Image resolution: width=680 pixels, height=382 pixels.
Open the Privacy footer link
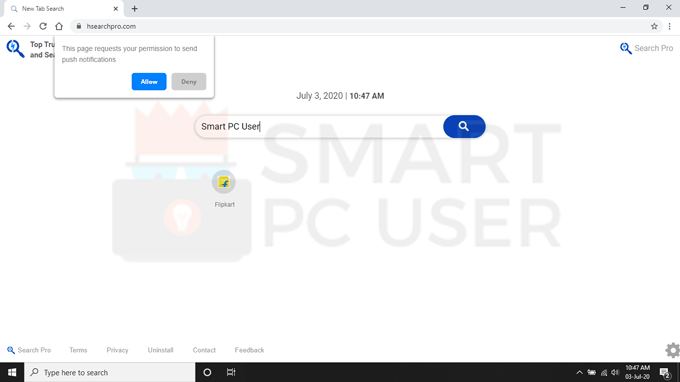pyautogui.click(x=118, y=350)
